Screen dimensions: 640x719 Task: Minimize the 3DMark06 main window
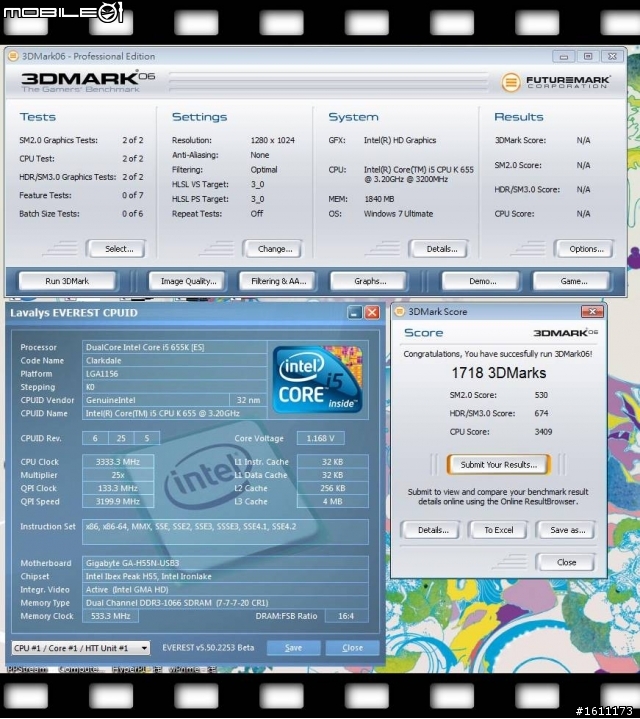(564, 57)
